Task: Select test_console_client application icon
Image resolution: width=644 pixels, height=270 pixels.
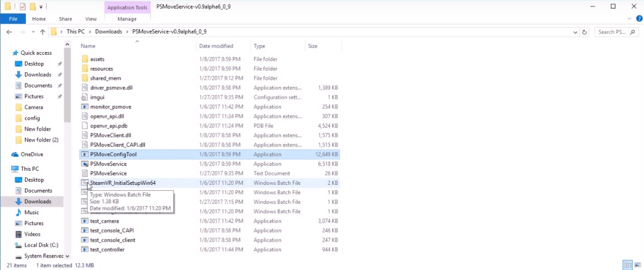Action: 85,240
